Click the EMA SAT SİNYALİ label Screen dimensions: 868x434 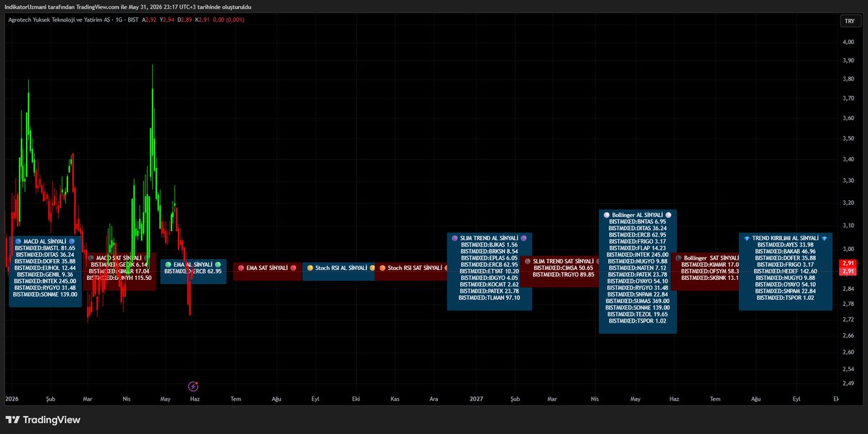267,268
